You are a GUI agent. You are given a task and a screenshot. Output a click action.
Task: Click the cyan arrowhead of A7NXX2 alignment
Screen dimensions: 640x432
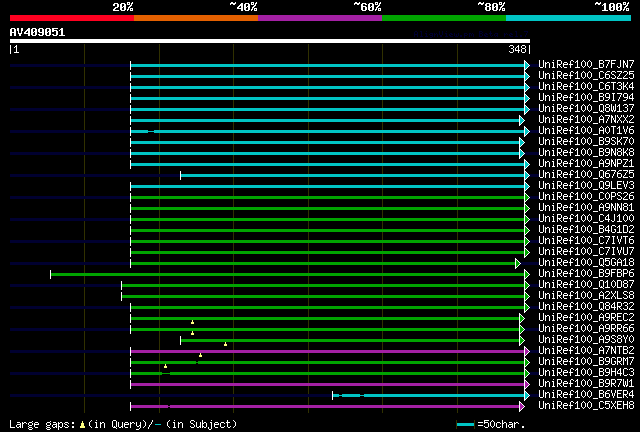point(522,120)
